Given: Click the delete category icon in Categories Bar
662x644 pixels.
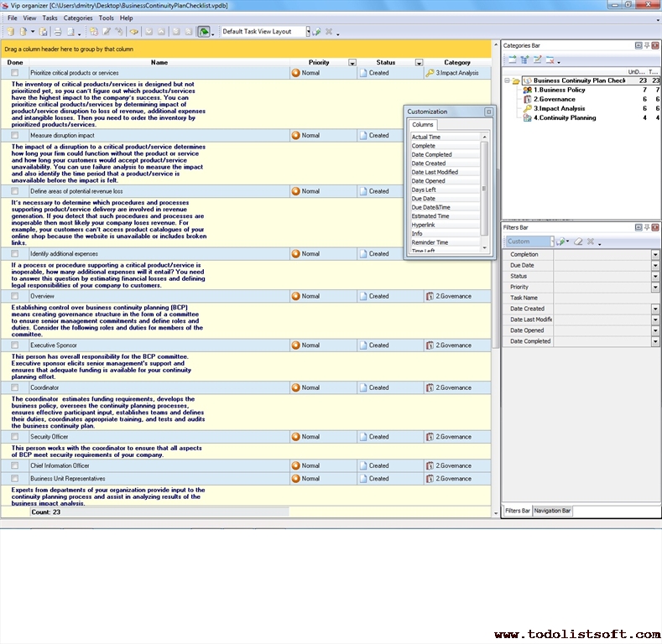Looking at the screenshot, I should tap(550, 60).
